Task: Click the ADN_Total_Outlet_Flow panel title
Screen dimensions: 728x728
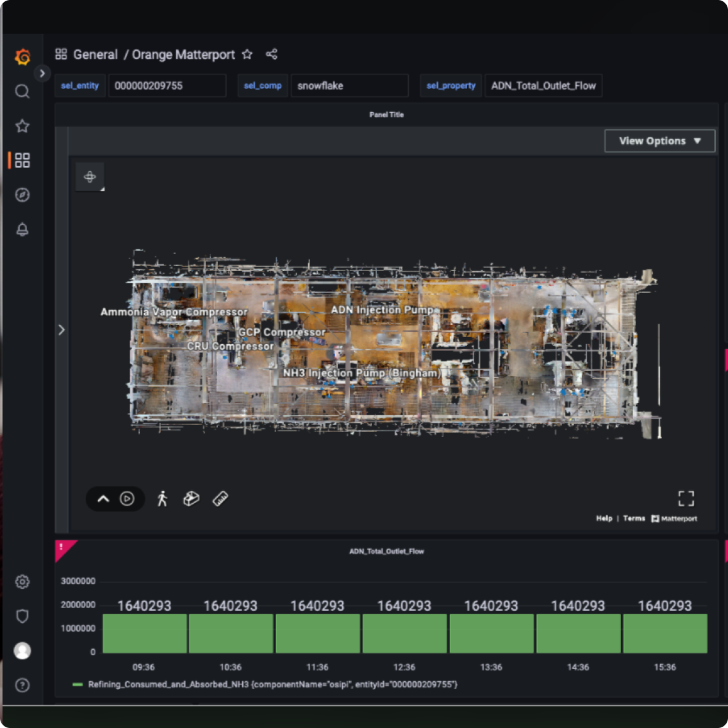Action: click(x=385, y=551)
